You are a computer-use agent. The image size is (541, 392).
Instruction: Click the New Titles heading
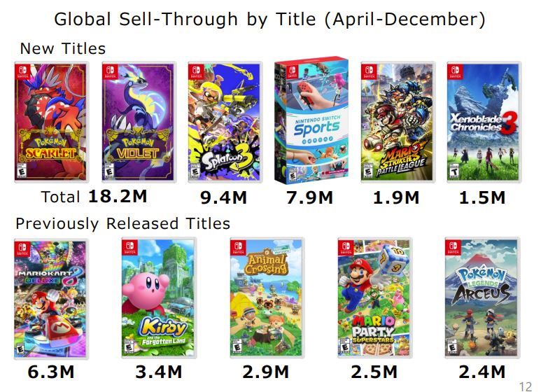[x=63, y=48]
